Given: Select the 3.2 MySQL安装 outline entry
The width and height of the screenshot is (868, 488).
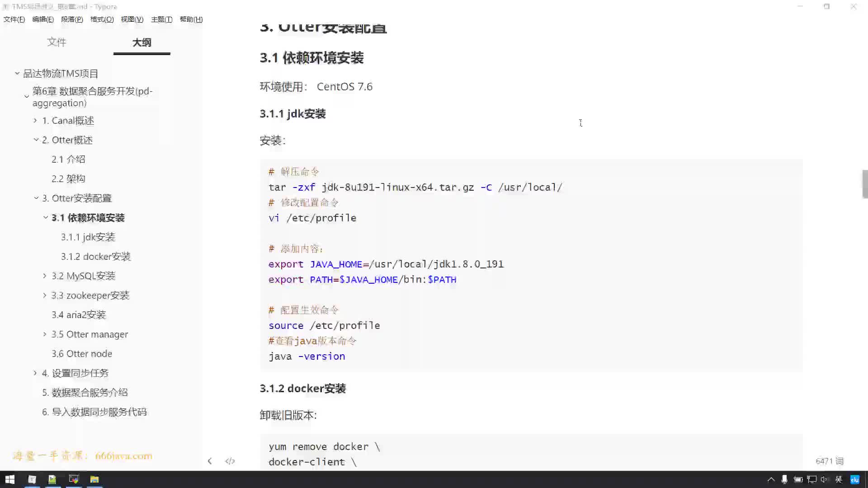Looking at the screenshot, I should (83, 276).
